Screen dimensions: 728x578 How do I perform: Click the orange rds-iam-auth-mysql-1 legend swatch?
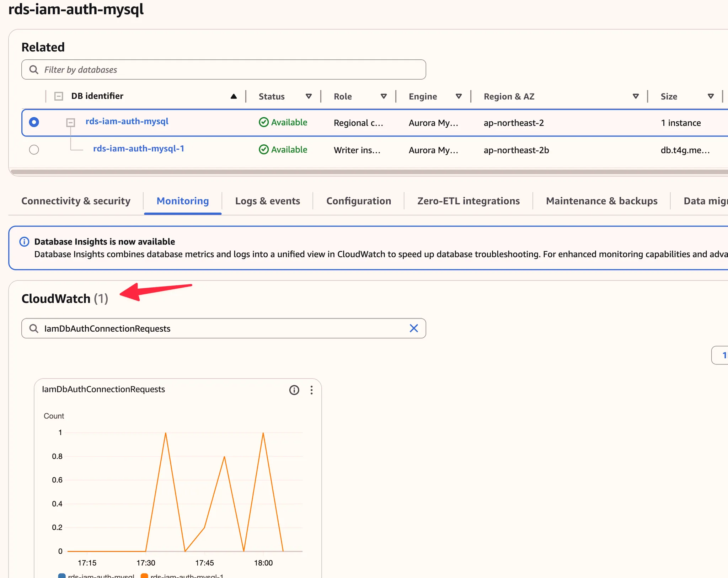coord(144,576)
